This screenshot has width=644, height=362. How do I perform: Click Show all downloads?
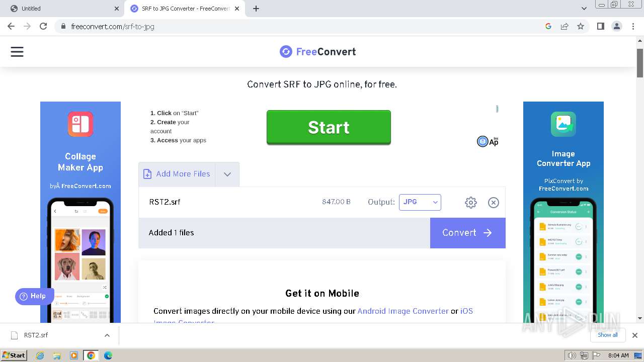(x=608, y=335)
